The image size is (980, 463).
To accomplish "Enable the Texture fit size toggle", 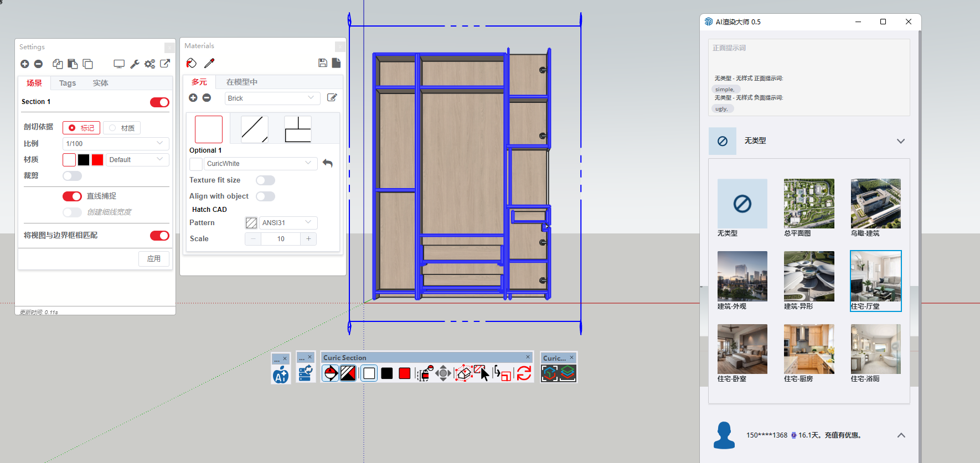I will click(x=265, y=180).
